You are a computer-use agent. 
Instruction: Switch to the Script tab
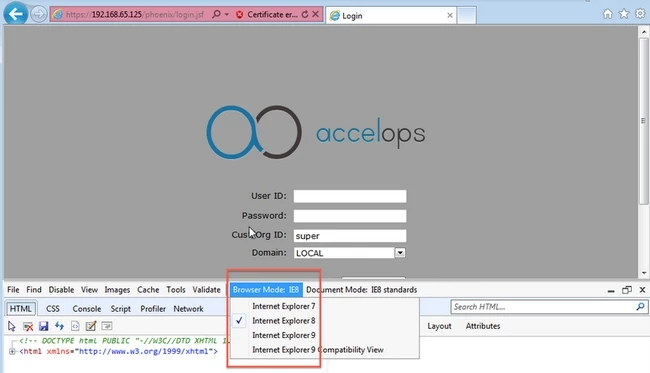point(121,309)
